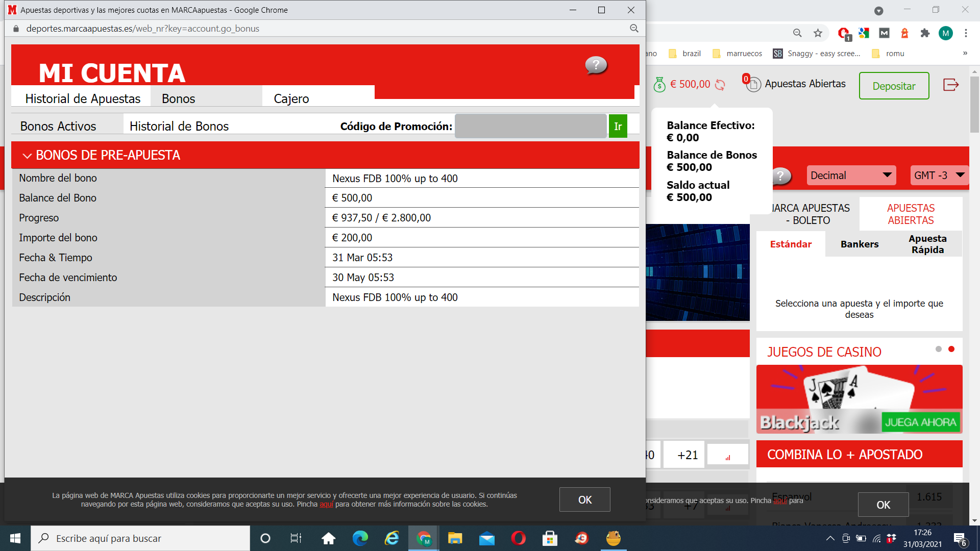Accept cookies with OK in the popup window
Screen dimensions: 980x551
(585, 499)
